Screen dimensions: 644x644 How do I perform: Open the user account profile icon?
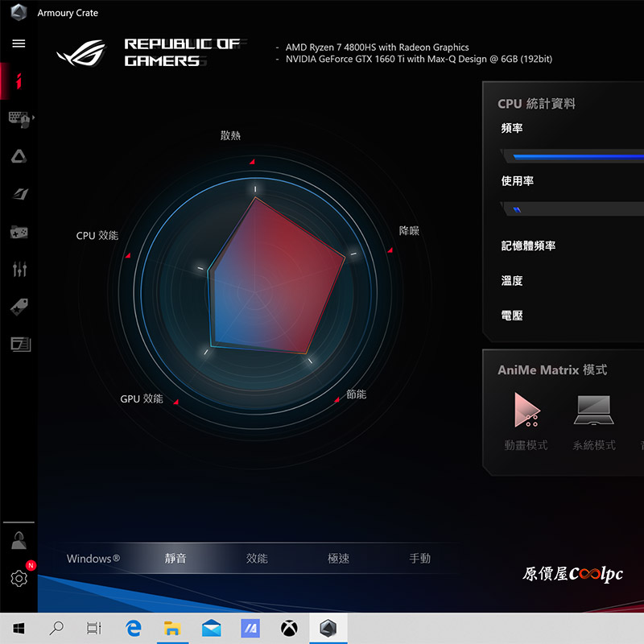pos(19,540)
